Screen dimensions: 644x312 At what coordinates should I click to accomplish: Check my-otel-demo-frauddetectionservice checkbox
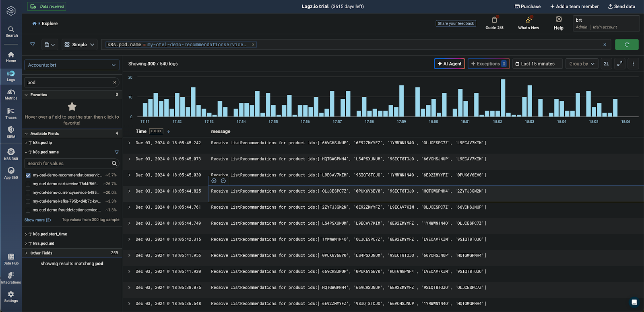[x=28, y=210]
